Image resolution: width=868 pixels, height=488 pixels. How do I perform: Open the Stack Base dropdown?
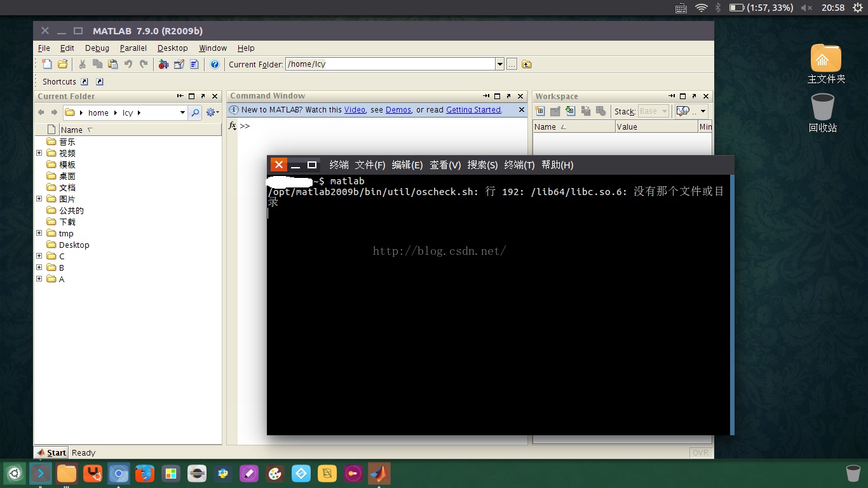(x=653, y=111)
